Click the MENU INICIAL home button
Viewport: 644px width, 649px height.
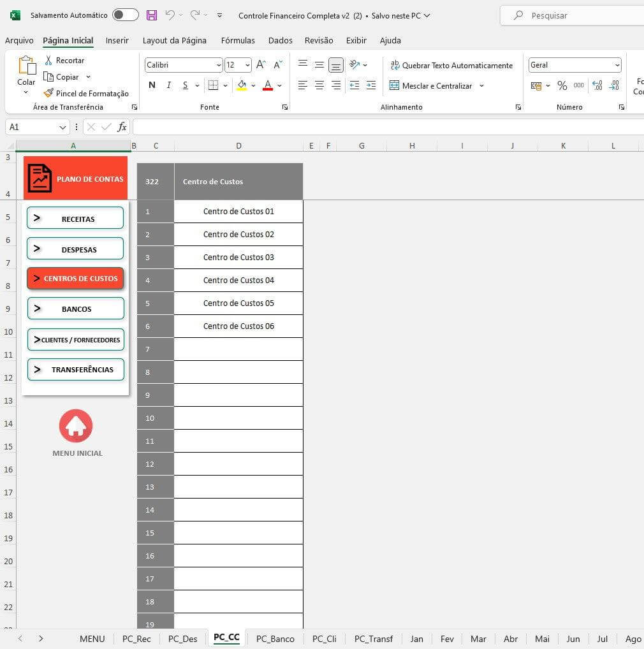click(75, 425)
